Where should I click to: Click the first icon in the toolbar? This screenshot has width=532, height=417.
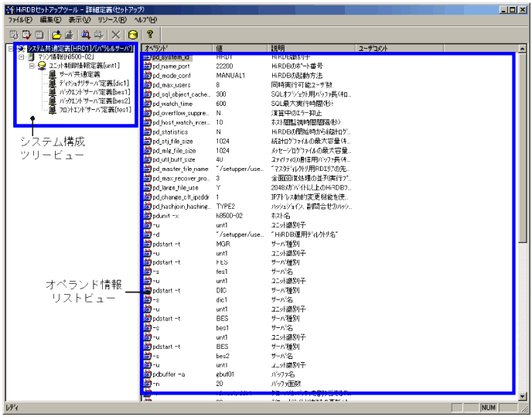12,35
